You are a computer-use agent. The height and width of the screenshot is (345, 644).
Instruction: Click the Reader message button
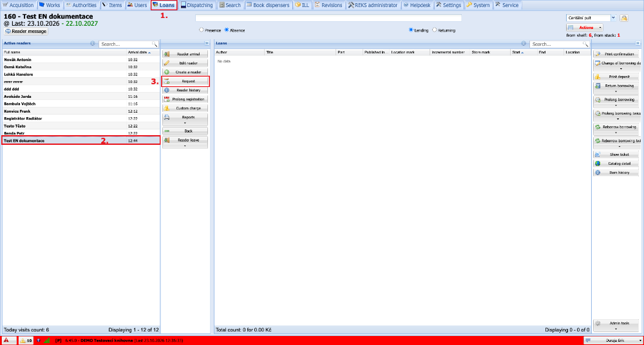click(x=26, y=31)
